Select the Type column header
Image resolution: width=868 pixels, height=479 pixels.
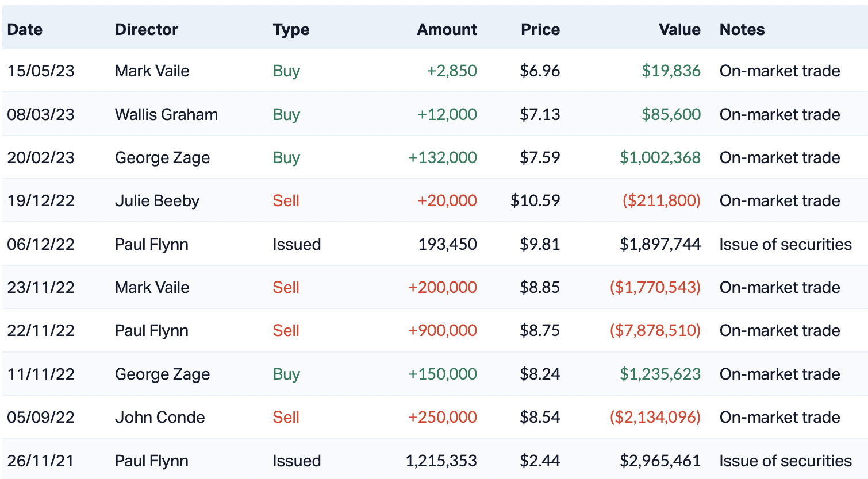[x=291, y=29]
